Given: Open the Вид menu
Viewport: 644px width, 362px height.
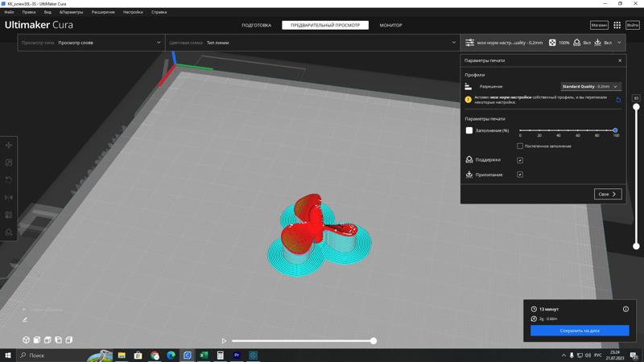Looking at the screenshot, I should [x=47, y=12].
